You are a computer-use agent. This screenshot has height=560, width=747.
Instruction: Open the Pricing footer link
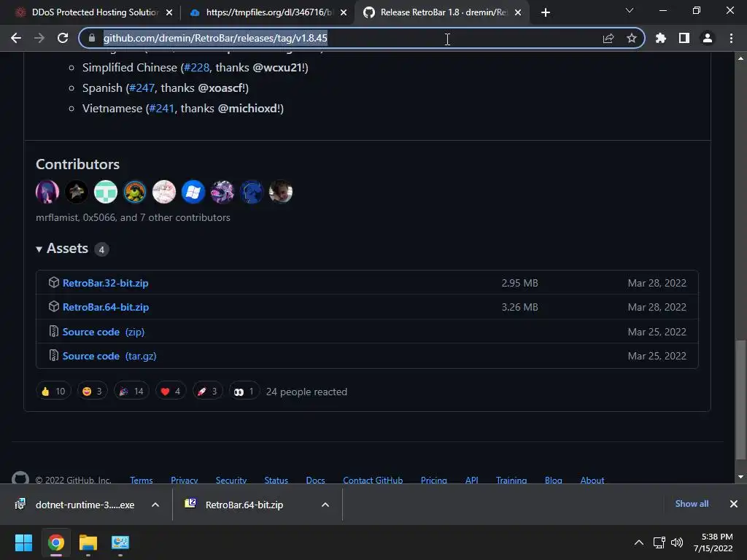click(x=434, y=480)
